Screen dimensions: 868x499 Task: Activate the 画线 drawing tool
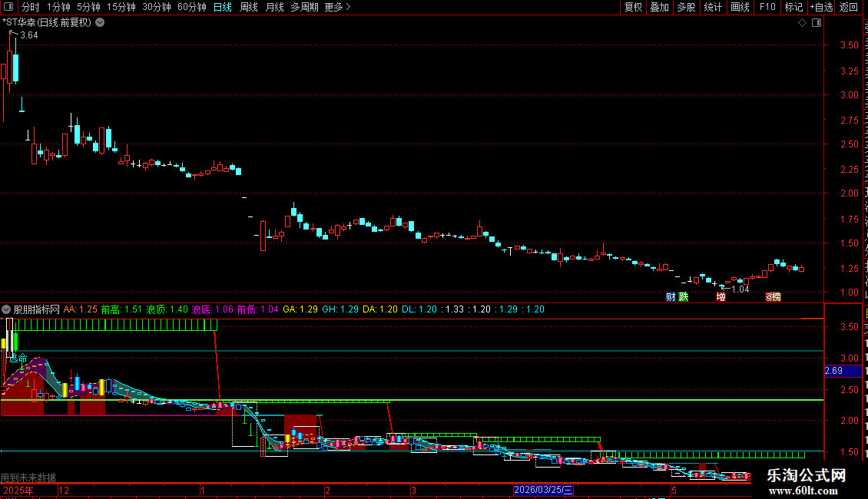[x=740, y=7]
